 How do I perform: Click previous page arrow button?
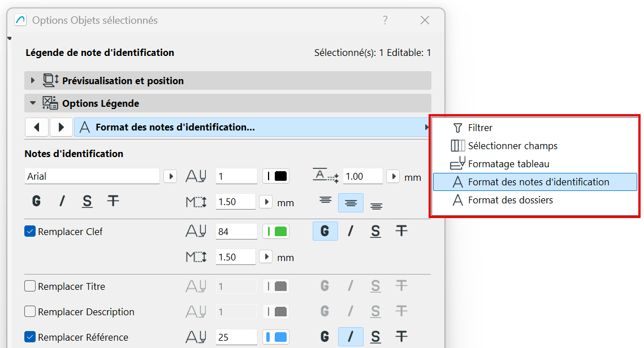(37, 127)
